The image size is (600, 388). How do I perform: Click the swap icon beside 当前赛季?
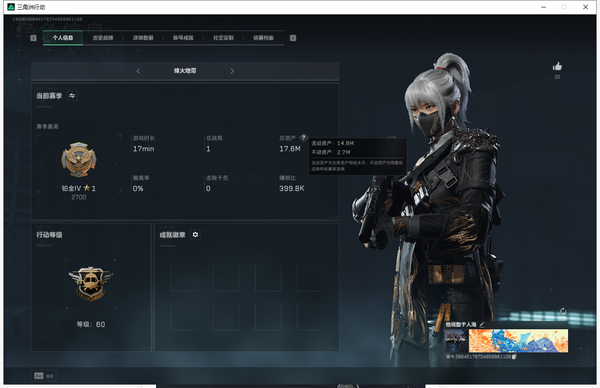coord(72,96)
